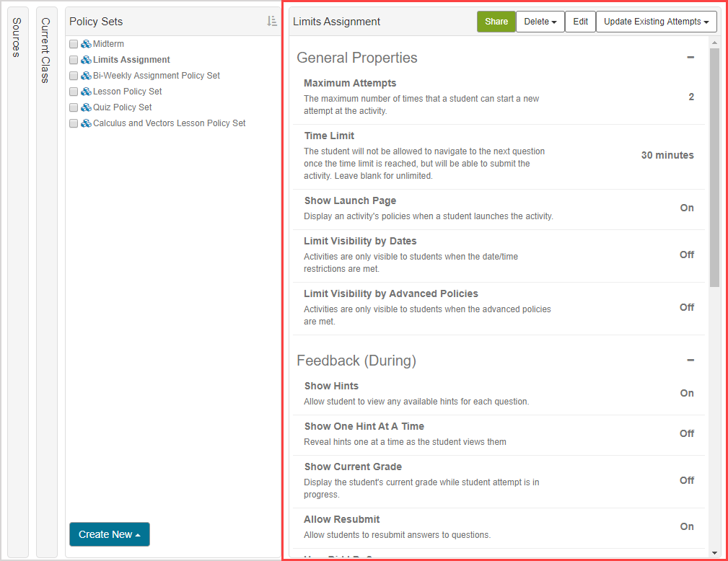Screen dimensions: 728x561
Task: Click the sort icon in Policy Sets header
Action: [x=271, y=22]
